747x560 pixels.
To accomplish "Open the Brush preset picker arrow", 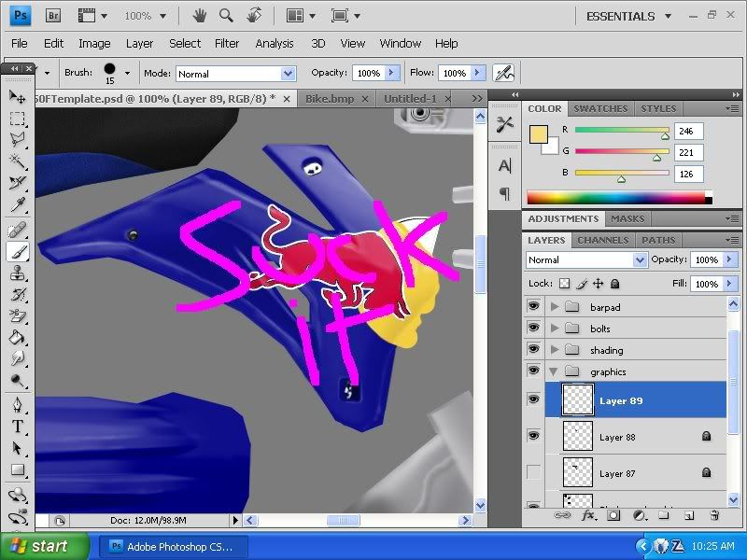I will click(127, 73).
